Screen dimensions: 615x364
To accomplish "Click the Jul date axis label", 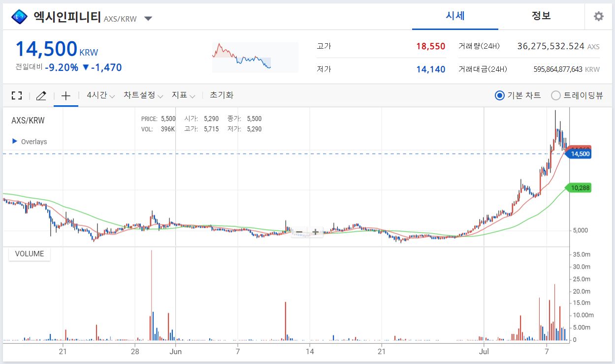I will coord(484,351).
